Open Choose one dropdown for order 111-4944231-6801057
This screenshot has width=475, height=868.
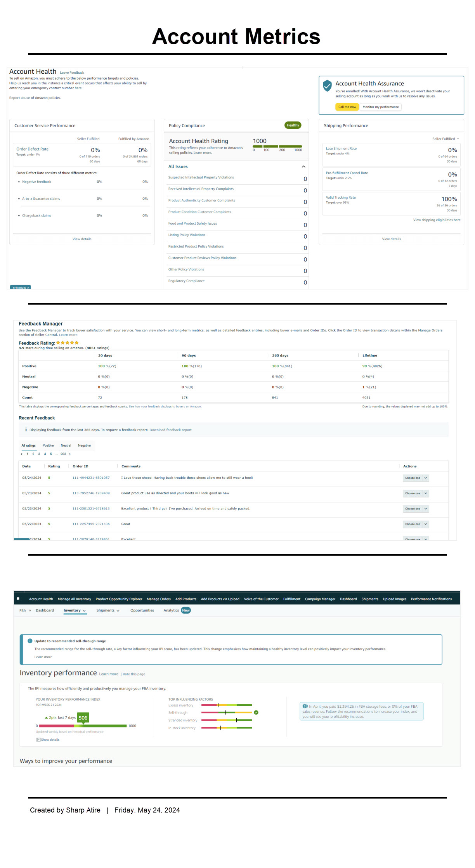coord(416,478)
